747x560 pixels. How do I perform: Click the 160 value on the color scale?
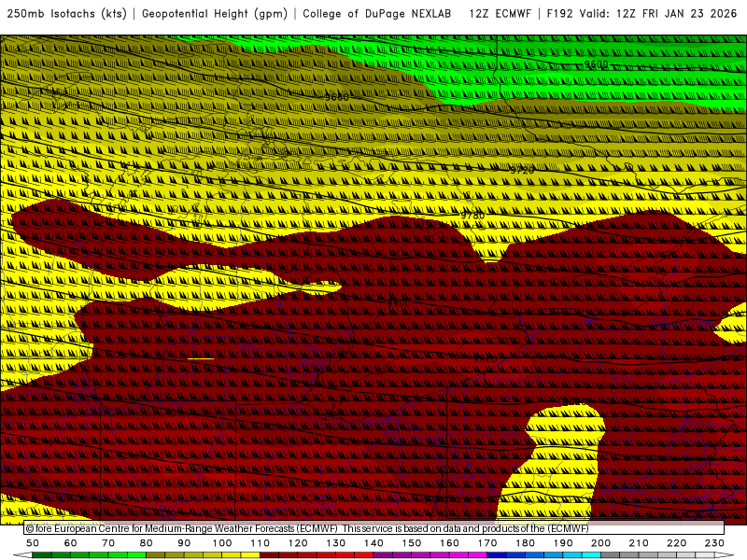point(449,543)
